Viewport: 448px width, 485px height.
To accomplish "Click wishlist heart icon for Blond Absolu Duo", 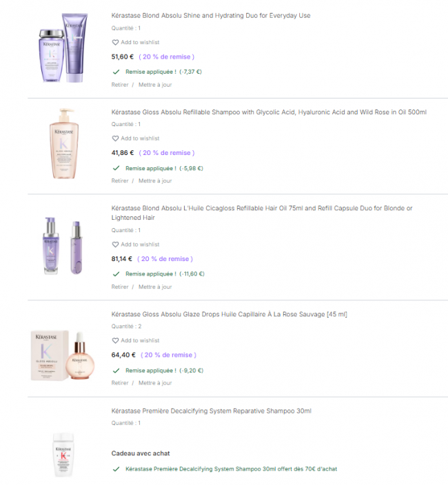I will click(x=115, y=43).
